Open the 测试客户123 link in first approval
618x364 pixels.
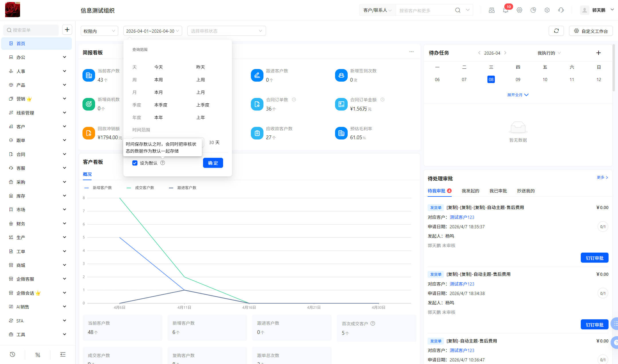(x=462, y=217)
